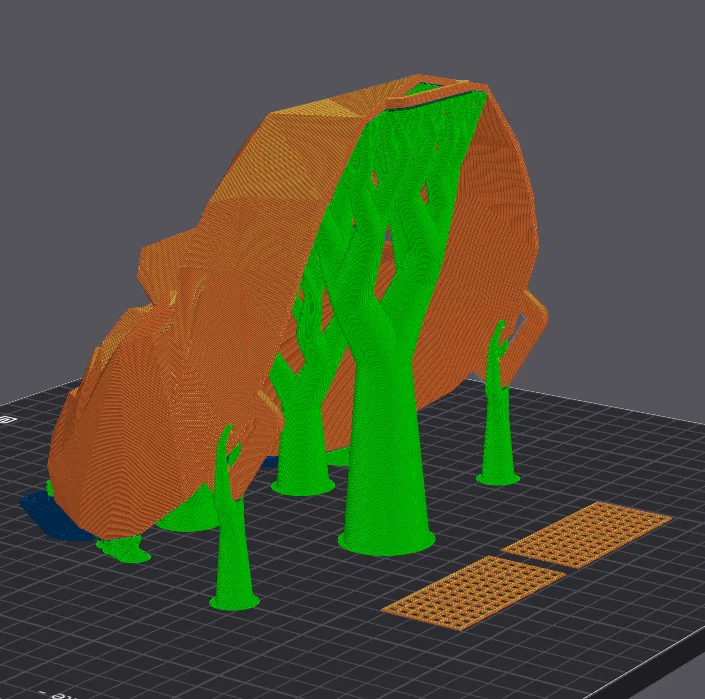Select the rear orange purge grid
Viewport: 705px width, 699px height.
(x=586, y=534)
